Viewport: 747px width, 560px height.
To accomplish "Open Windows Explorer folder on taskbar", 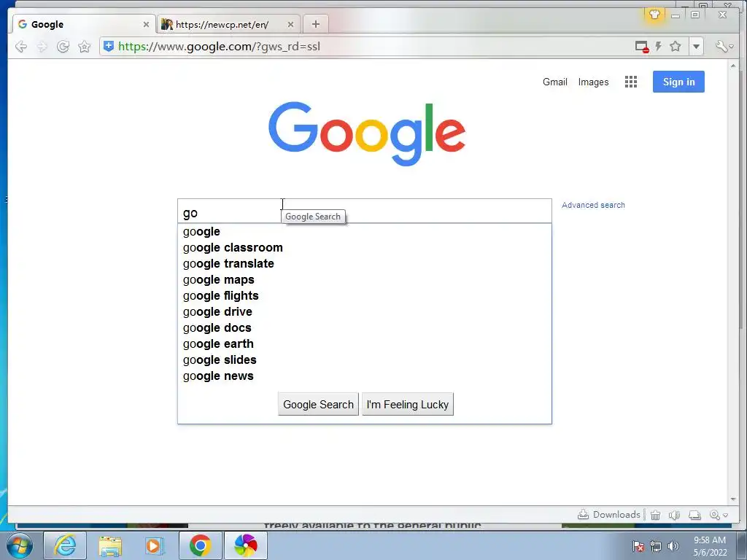I will [110, 545].
